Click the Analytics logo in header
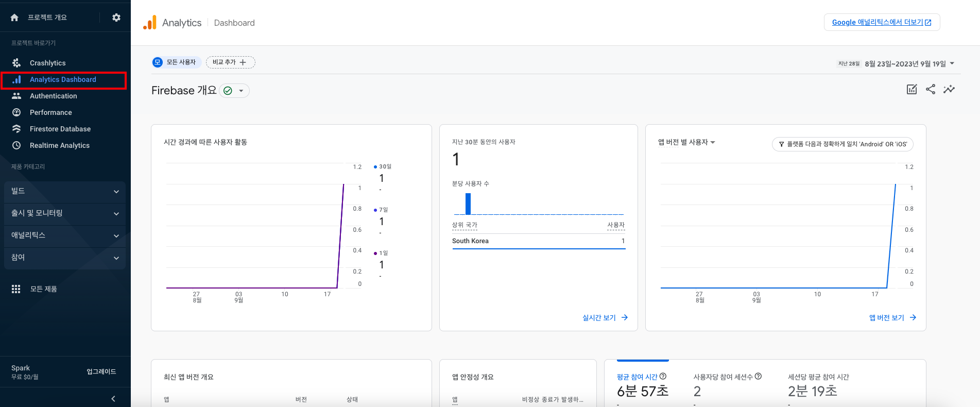Image resolution: width=980 pixels, height=407 pixels. tap(150, 23)
